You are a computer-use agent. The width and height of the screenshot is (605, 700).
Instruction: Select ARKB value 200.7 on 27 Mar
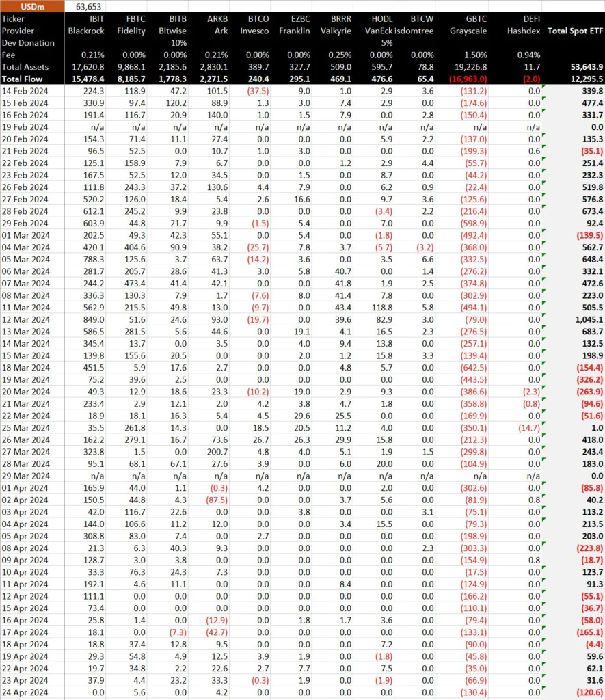point(217,452)
